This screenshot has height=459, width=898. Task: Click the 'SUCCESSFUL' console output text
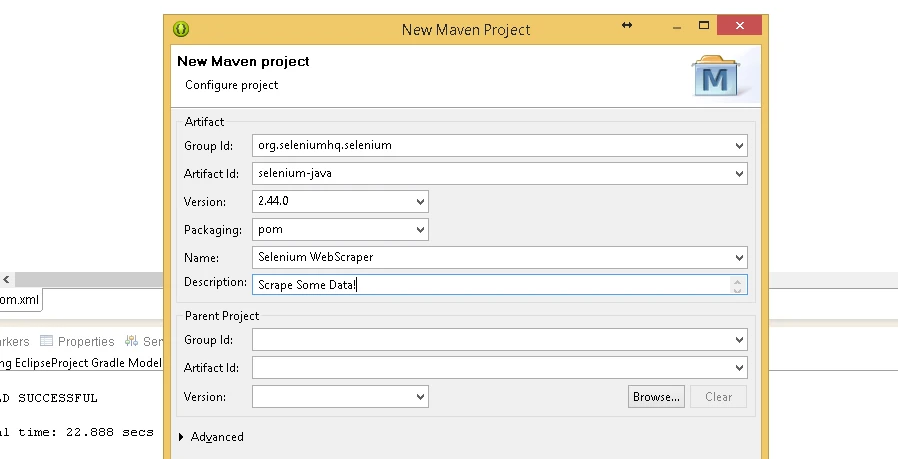58,398
